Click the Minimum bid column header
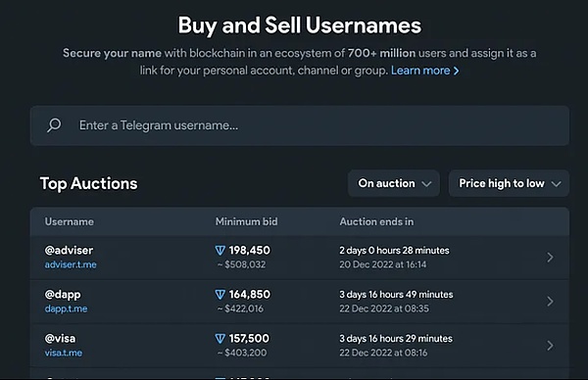 pyautogui.click(x=246, y=222)
